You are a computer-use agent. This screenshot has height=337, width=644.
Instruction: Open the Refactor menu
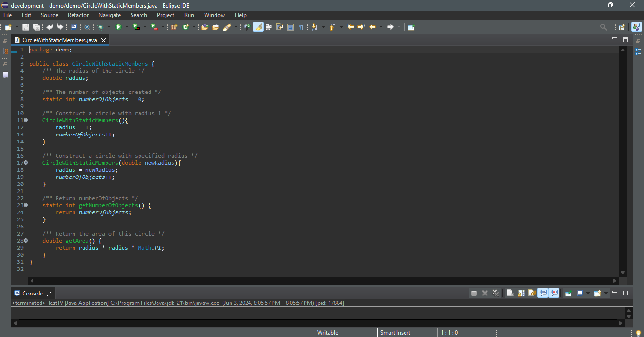point(78,15)
